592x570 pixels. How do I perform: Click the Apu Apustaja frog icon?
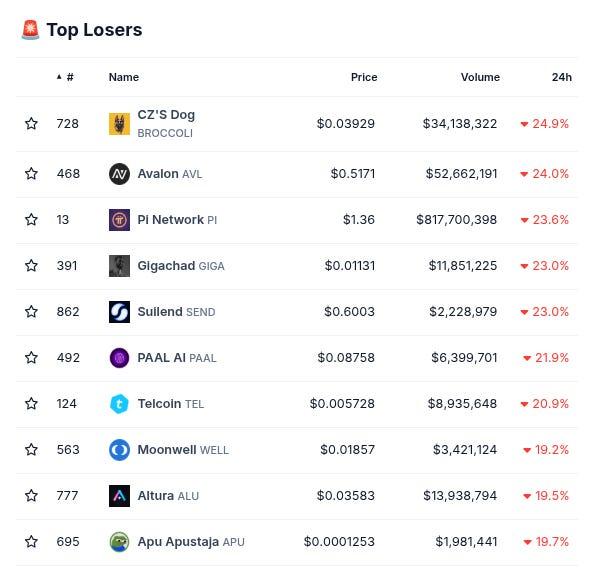coord(119,542)
